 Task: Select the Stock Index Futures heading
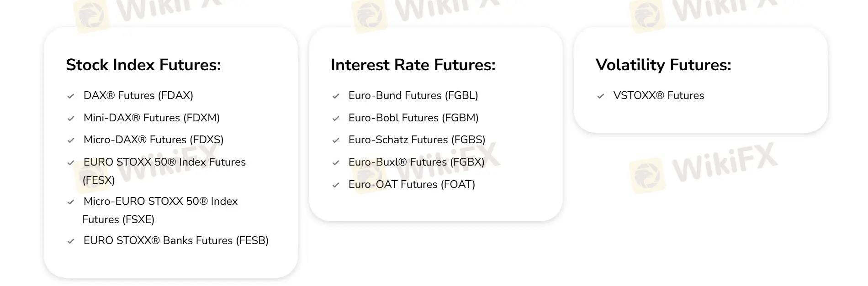click(x=143, y=65)
